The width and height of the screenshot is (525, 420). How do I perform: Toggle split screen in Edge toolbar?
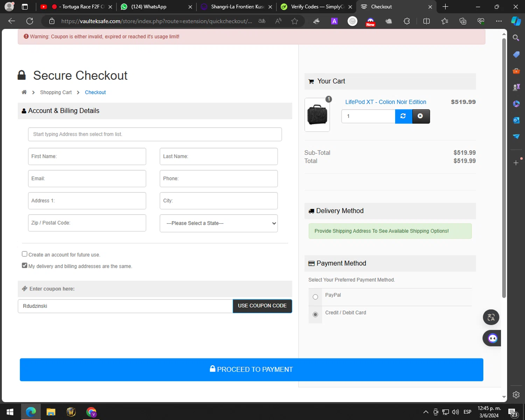426,21
